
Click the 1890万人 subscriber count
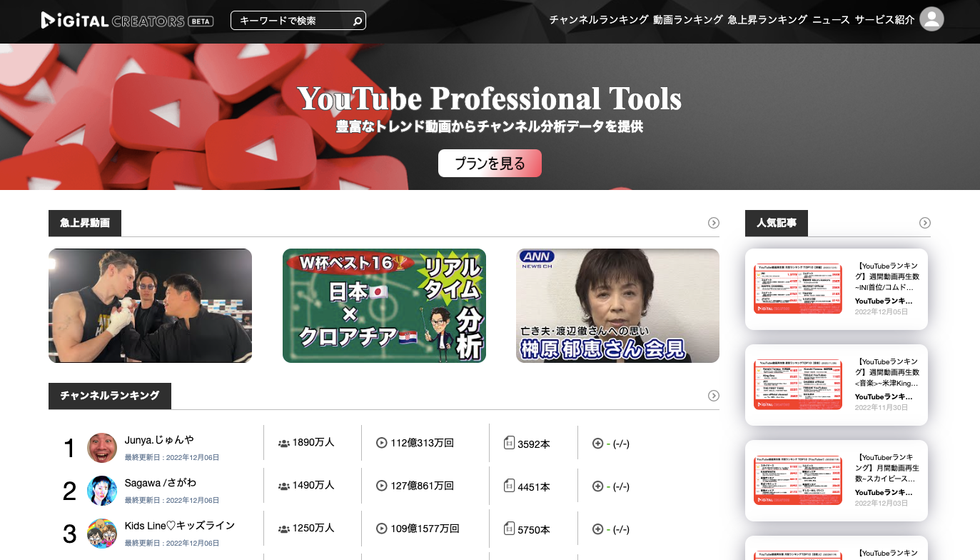[x=313, y=443]
